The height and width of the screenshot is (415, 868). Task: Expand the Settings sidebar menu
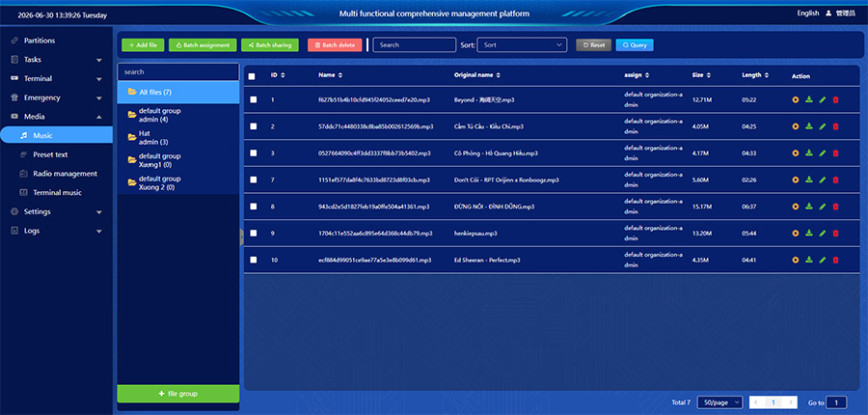pos(57,211)
